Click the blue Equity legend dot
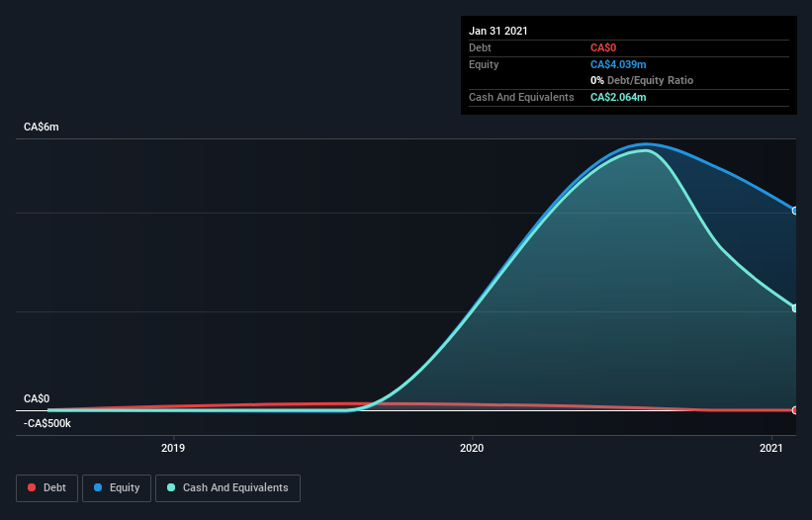Viewport: 812px width, 520px height. tap(98, 487)
